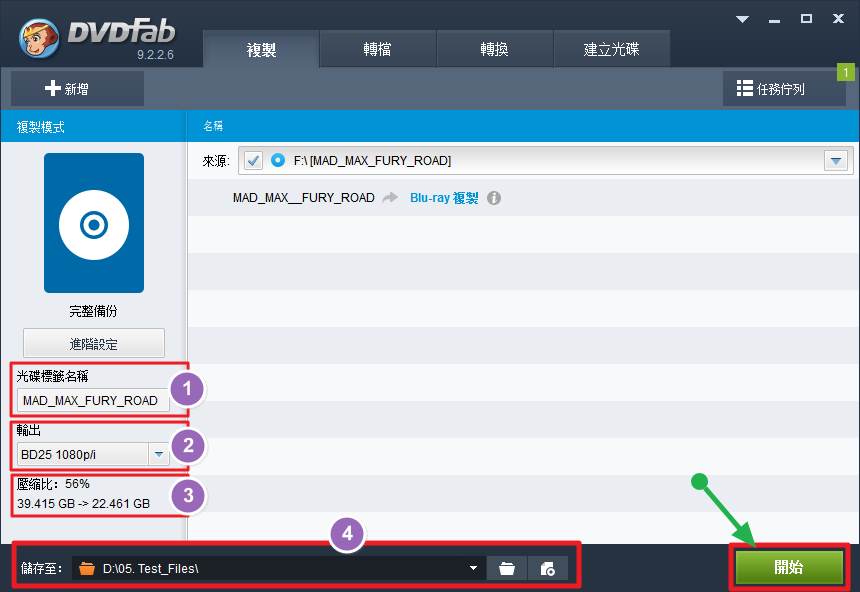Click the Blu-ray 複製 link

pos(444,198)
